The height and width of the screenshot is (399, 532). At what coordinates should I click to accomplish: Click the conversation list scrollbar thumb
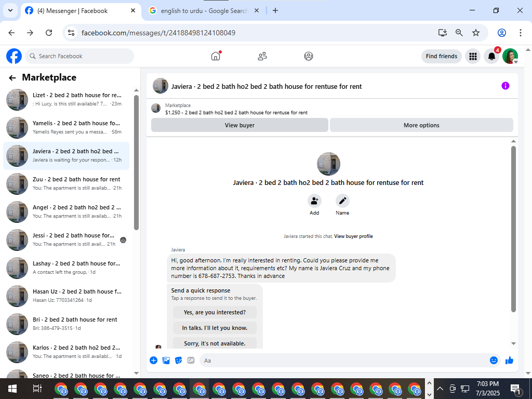137,162
